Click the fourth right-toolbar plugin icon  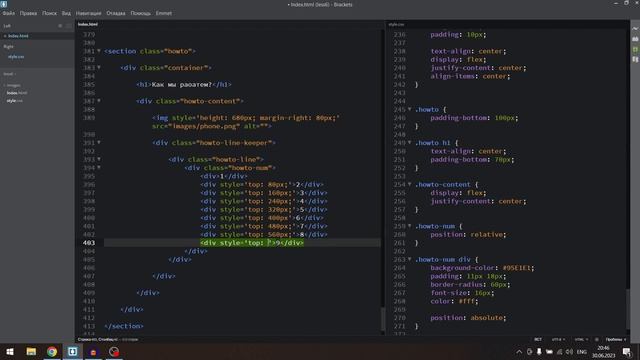coord(635,60)
